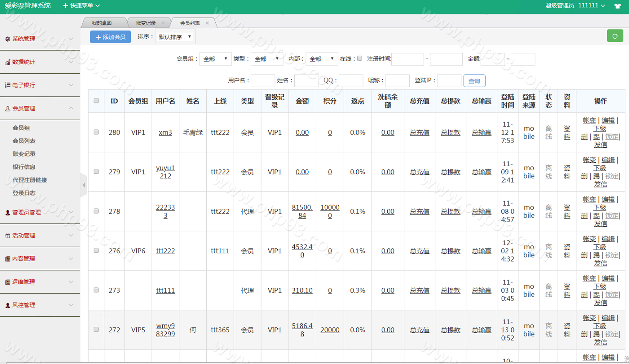Click the green refresh icon button
Viewport: 629px width, 364px height.
(615, 36)
